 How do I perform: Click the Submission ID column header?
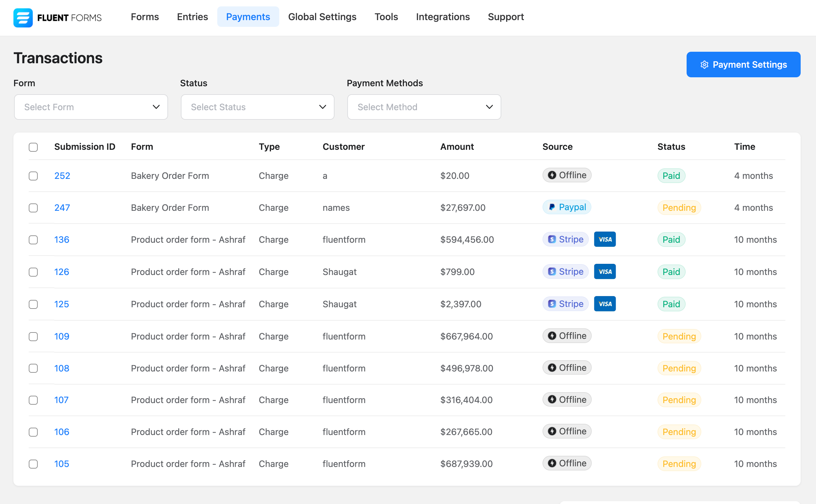[85, 147]
